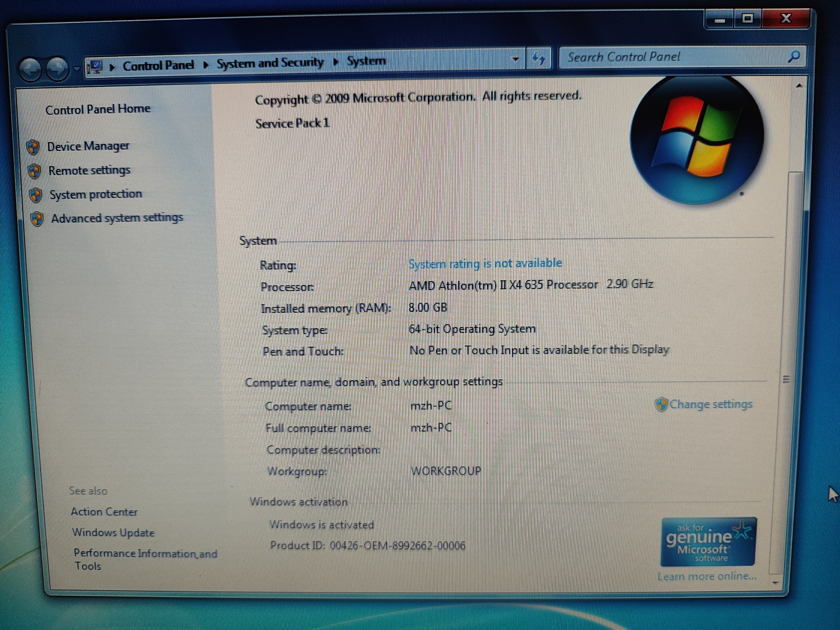This screenshot has height=630, width=840.
Task: Select the System breadcrumb item
Action: pyautogui.click(x=366, y=61)
